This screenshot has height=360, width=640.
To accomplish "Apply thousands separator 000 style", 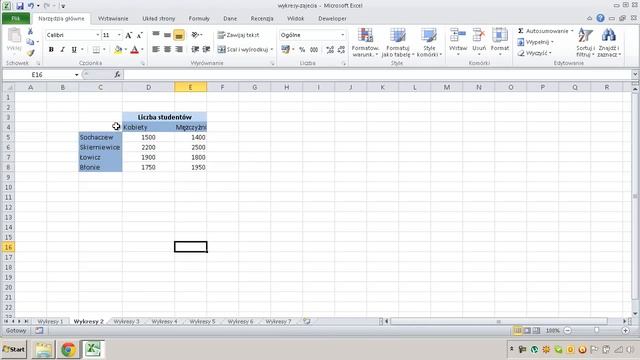I will point(314,49).
